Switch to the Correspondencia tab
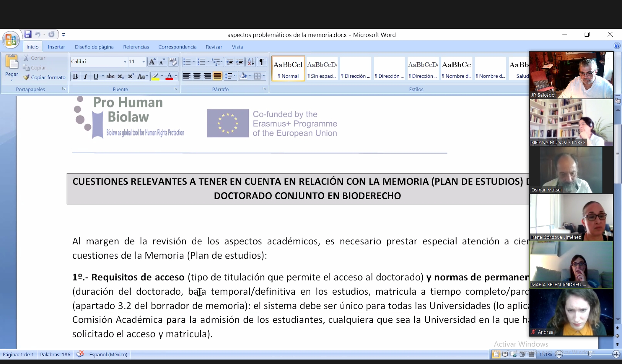Screen dimensions: 622x364 177,47
